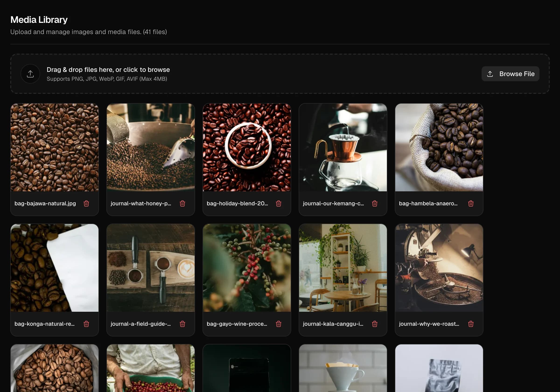
Task: Click the trash icon next to bag-hambela-anaero...
Action: 471,203
